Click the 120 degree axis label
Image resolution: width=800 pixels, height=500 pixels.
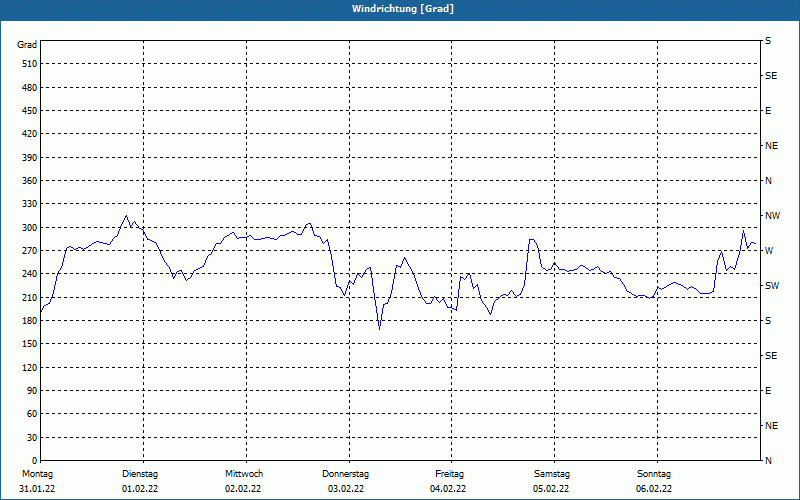coord(30,367)
